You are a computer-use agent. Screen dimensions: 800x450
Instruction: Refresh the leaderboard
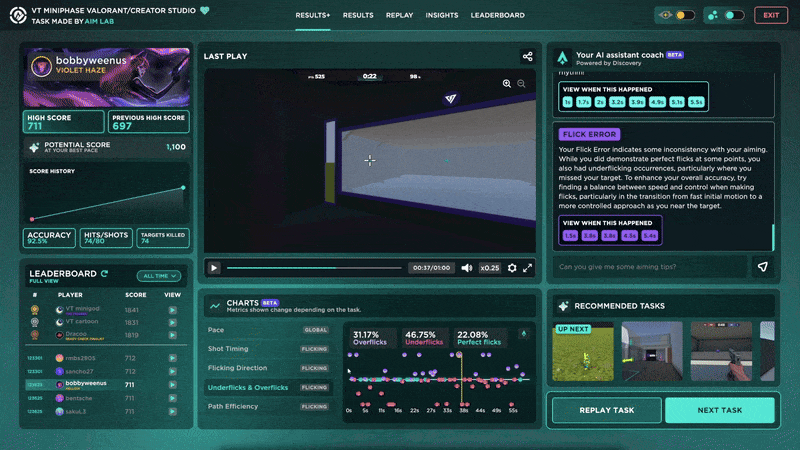pyautogui.click(x=104, y=273)
